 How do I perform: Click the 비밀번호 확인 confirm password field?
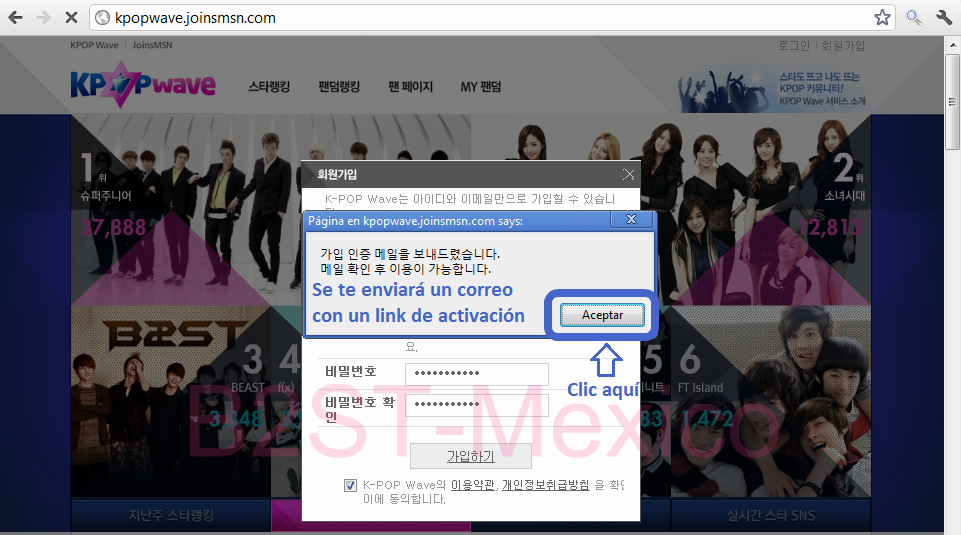pyautogui.click(x=477, y=405)
